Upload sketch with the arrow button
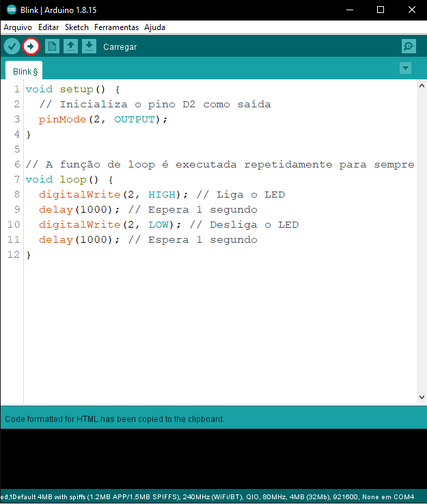 [x=31, y=47]
